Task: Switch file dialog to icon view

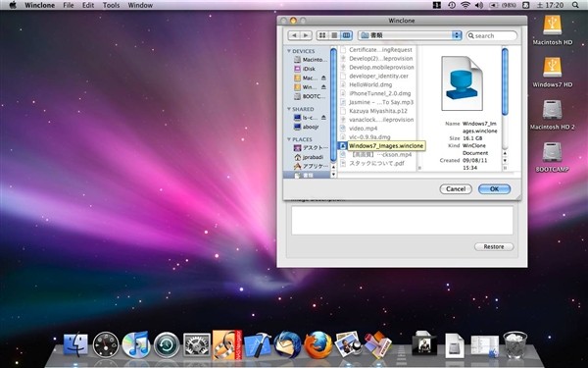Action: click(322, 35)
